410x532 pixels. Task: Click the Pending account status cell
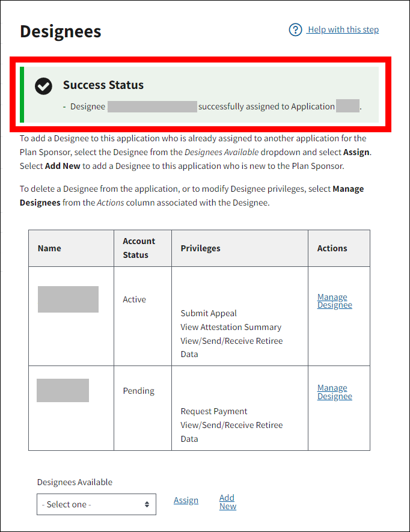(138, 391)
